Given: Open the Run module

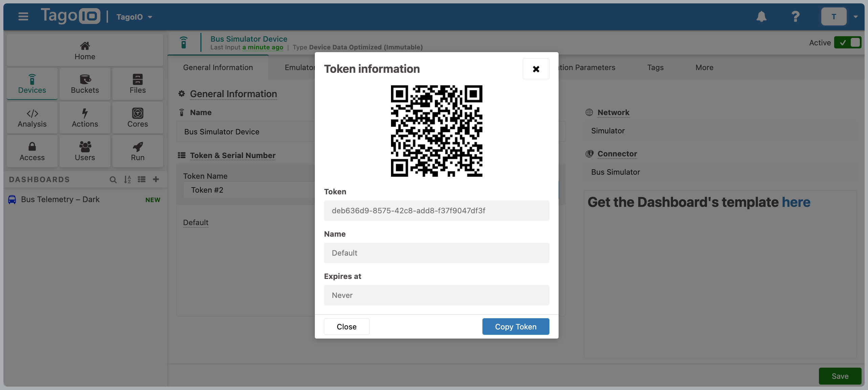Looking at the screenshot, I should tap(137, 151).
